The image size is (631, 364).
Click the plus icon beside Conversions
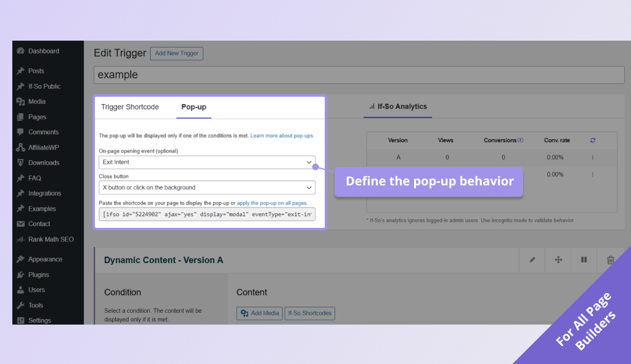tap(522, 140)
